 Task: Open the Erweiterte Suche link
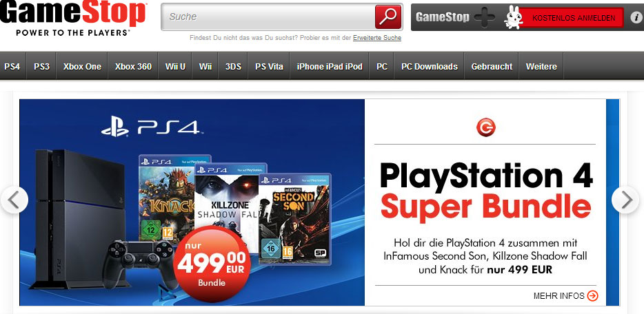pos(377,38)
